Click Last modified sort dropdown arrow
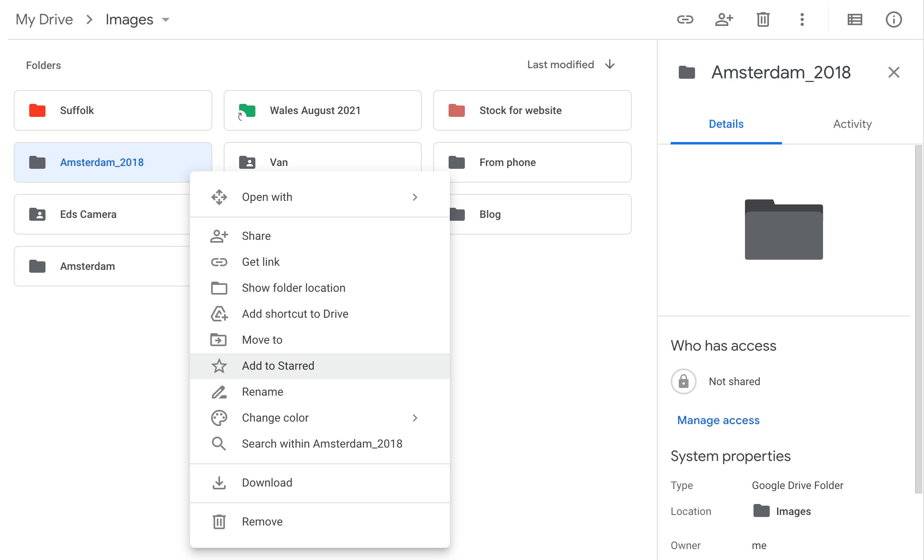 click(x=610, y=65)
